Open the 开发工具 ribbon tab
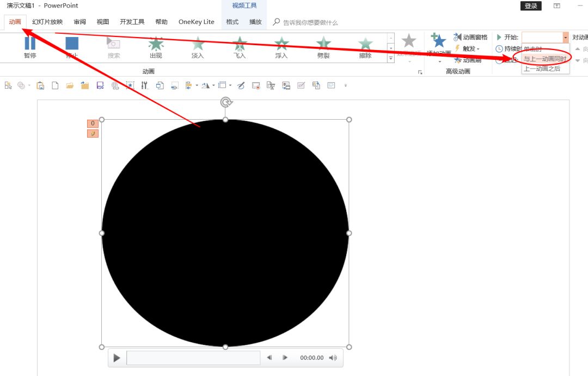Viewport: 588px width, 376px height. click(x=132, y=22)
